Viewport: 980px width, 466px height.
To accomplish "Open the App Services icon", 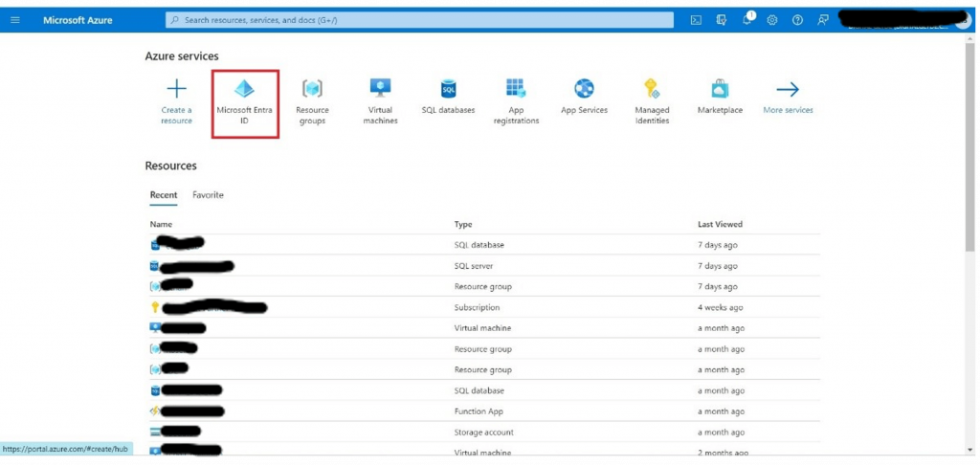I will (584, 88).
